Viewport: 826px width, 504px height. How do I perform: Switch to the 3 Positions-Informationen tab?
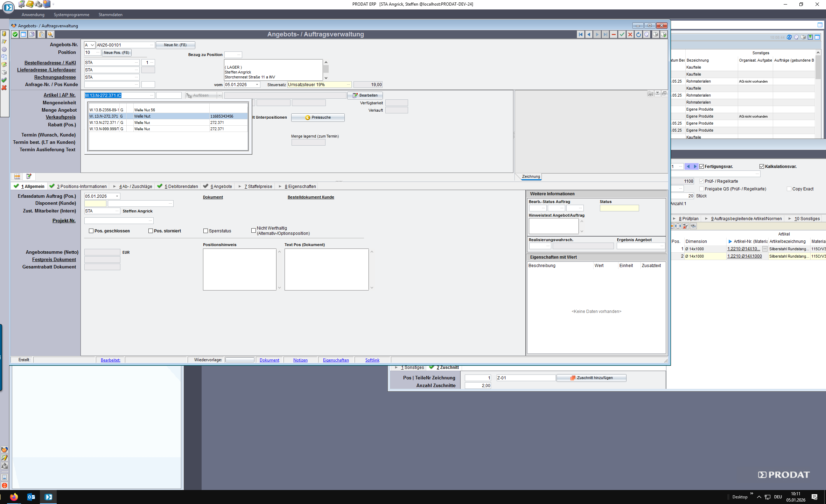(81, 187)
